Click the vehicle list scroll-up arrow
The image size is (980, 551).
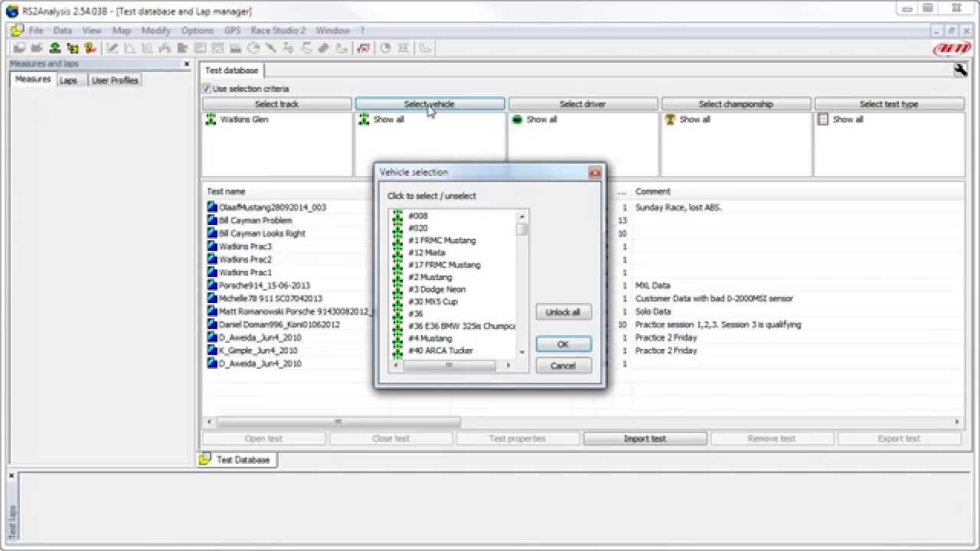click(x=522, y=217)
